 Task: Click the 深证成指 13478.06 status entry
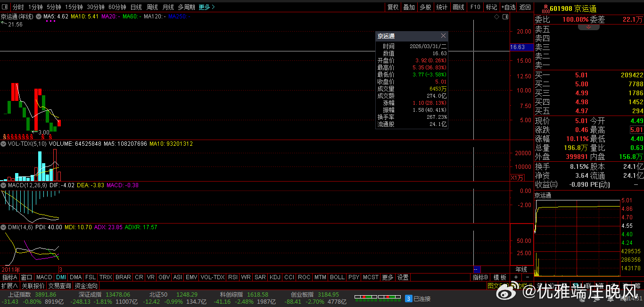pos(105,294)
